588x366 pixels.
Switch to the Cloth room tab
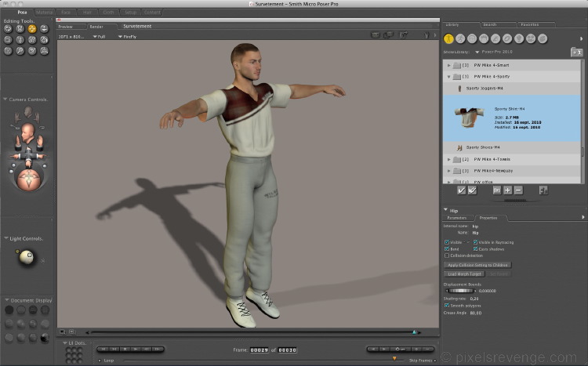[108, 13]
